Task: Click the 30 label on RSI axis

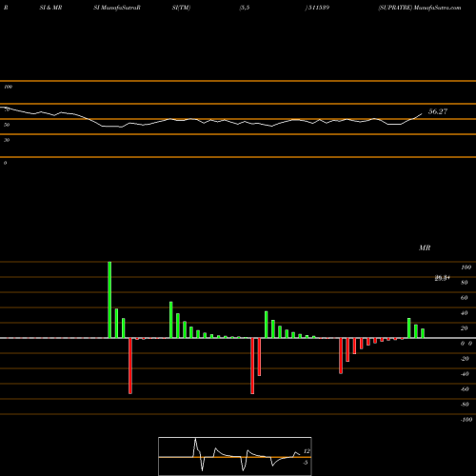Action: pos(7,140)
